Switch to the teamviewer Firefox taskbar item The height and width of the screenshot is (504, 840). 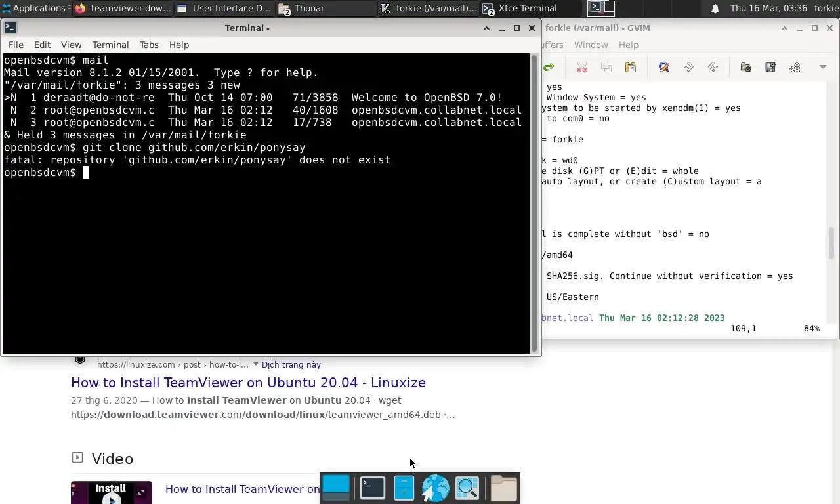pos(123,8)
